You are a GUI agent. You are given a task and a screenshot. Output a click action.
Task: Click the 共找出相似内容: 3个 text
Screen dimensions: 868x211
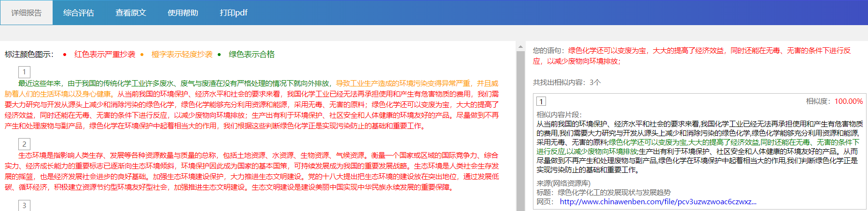(x=567, y=83)
